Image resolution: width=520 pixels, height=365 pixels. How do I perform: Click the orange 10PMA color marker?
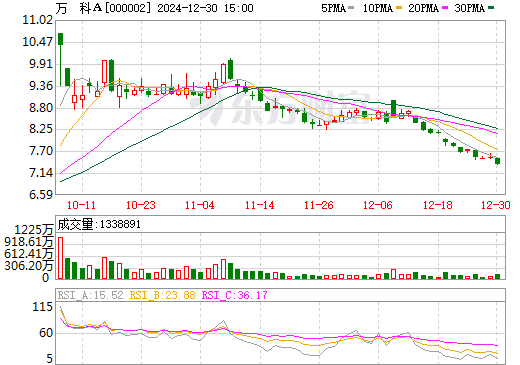click(399, 8)
